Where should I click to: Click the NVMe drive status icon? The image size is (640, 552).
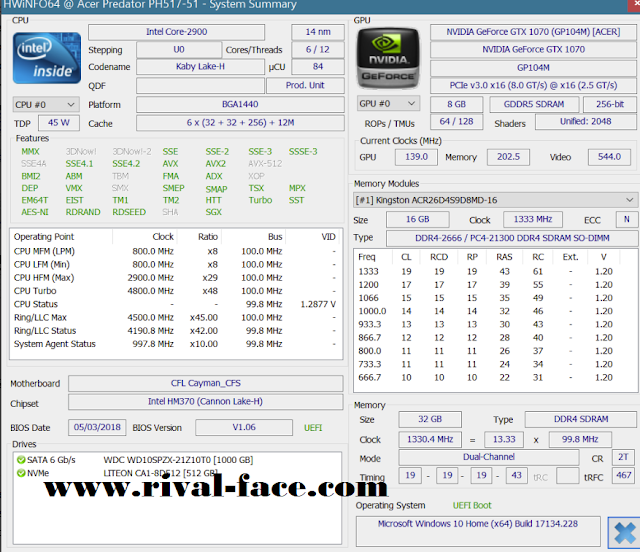pos(21,473)
